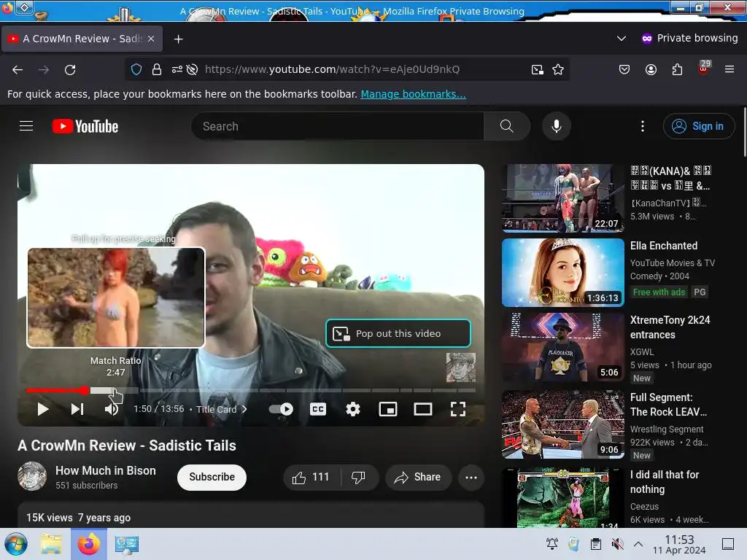The height and width of the screenshot is (560, 747).
Task: Open the player settings gear
Action: (x=353, y=409)
